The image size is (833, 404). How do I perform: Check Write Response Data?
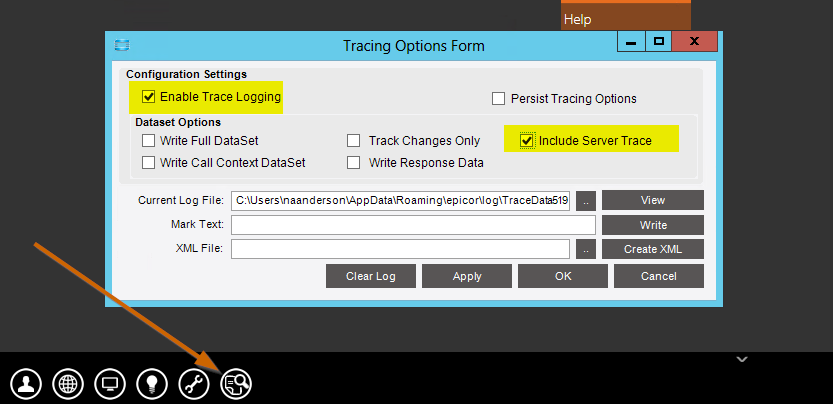[353, 163]
